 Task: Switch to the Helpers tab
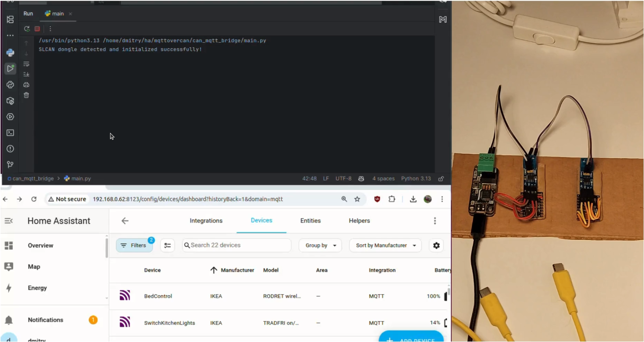[359, 221]
